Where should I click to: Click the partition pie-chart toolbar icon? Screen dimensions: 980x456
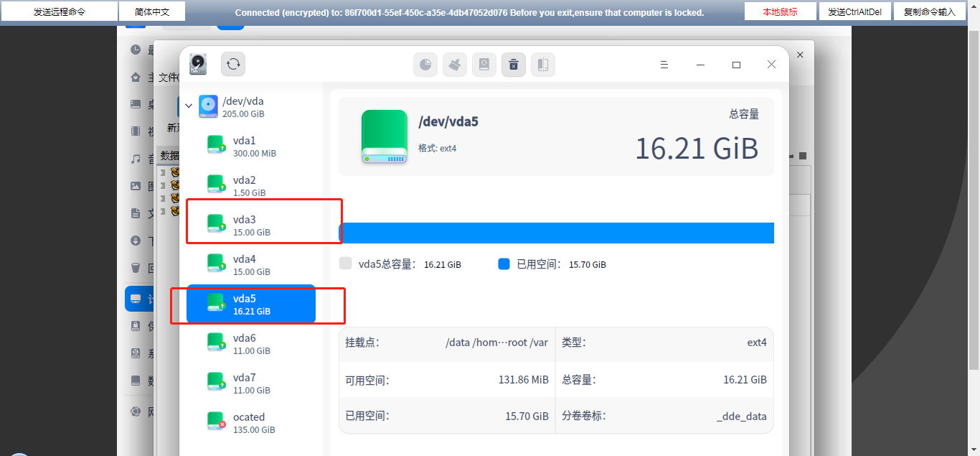click(x=425, y=65)
